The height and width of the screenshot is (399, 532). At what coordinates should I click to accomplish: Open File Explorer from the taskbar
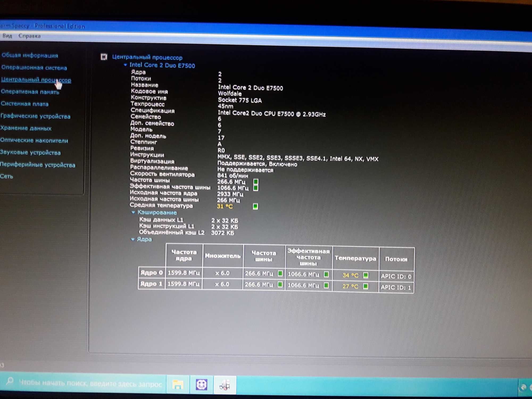pos(178,384)
